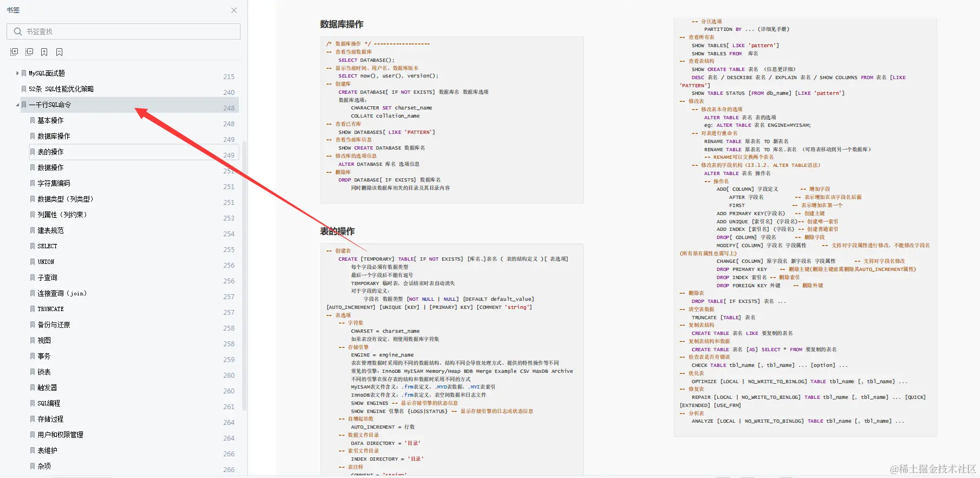Open the 52条 SQL性能优化策略 bookmark
The width and height of the screenshot is (980, 478).
(x=61, y=89)
